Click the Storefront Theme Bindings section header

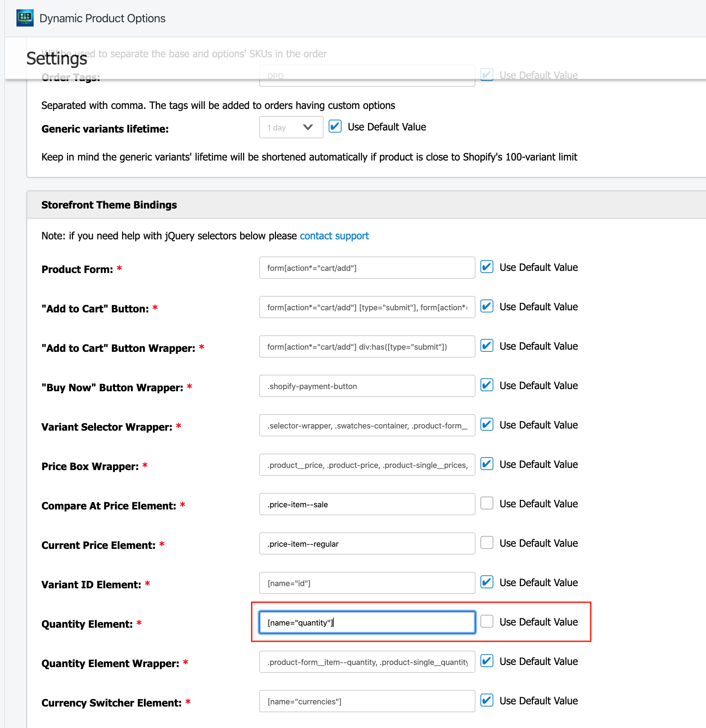click(x=109, y=205)
